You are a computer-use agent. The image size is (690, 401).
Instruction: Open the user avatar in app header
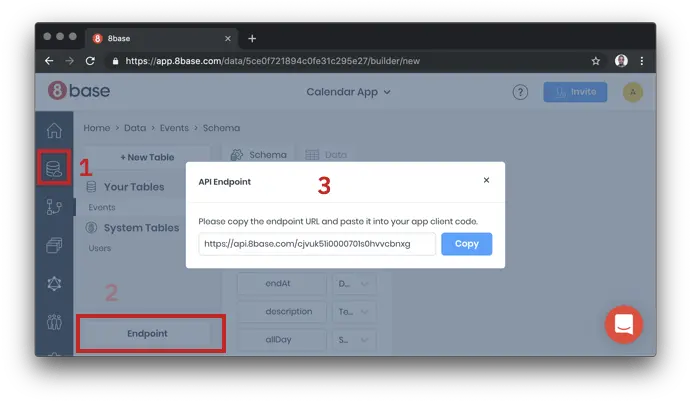click(633, 92)
